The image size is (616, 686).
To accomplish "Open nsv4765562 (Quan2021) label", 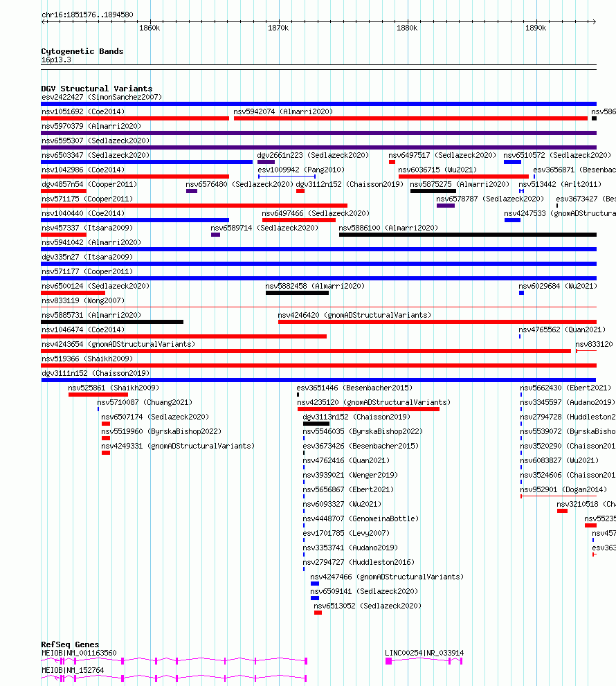I will [562, 330].
